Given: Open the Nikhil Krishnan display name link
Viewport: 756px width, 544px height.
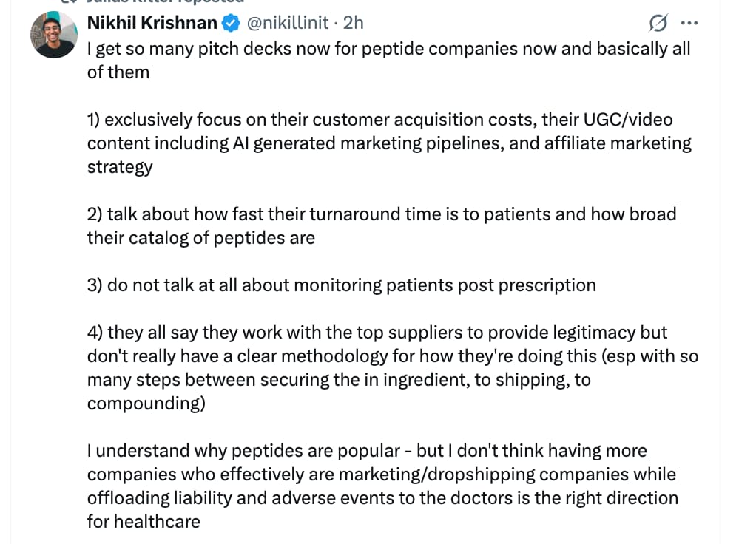Looking at the screenshot, I should click(152, 23).
